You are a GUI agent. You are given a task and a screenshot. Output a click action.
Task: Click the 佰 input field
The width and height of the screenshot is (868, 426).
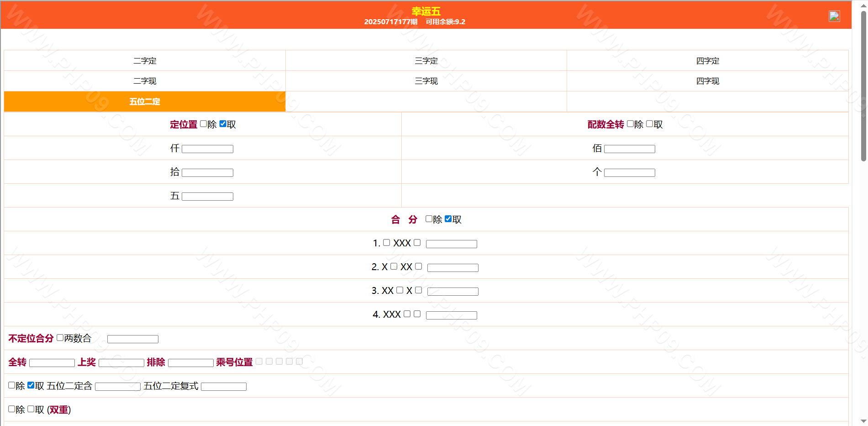pyautogui.click(x=629, y=149)
